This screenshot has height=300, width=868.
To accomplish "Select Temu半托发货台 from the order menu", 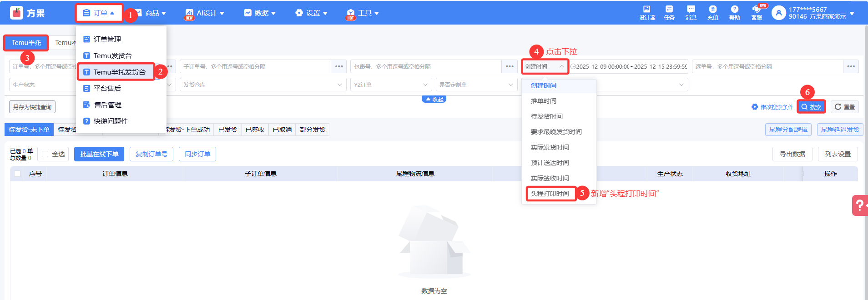I will 119,72.
